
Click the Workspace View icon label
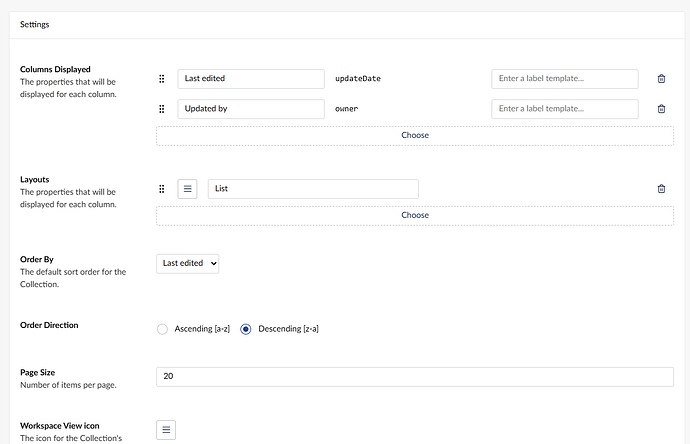click(59, 426)
